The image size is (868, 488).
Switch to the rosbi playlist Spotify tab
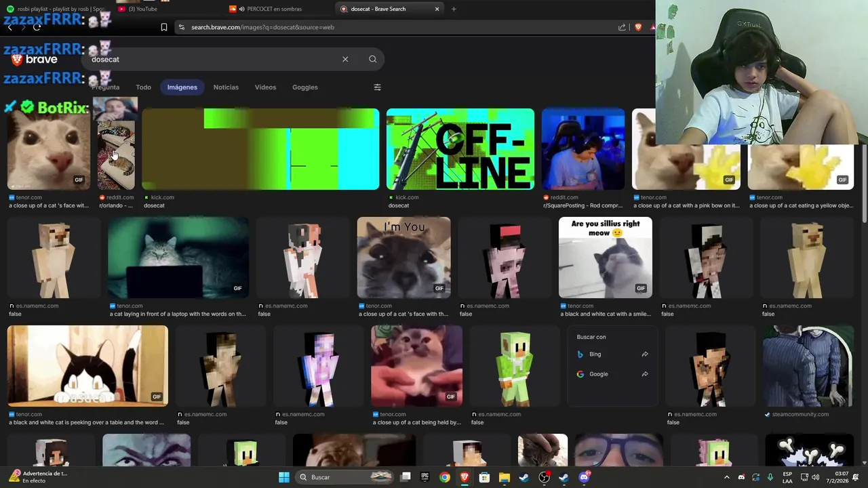point(56,9)
